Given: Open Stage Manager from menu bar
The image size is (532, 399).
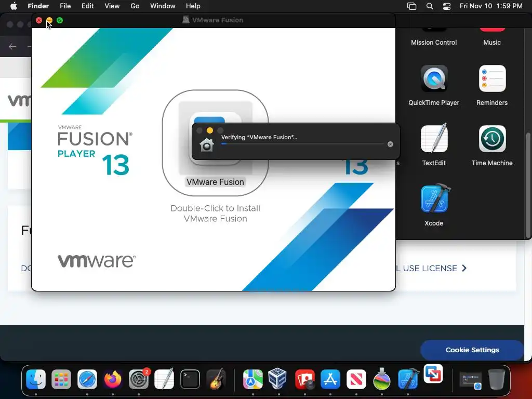Looking at the screenshot, I should pos(411,6).
